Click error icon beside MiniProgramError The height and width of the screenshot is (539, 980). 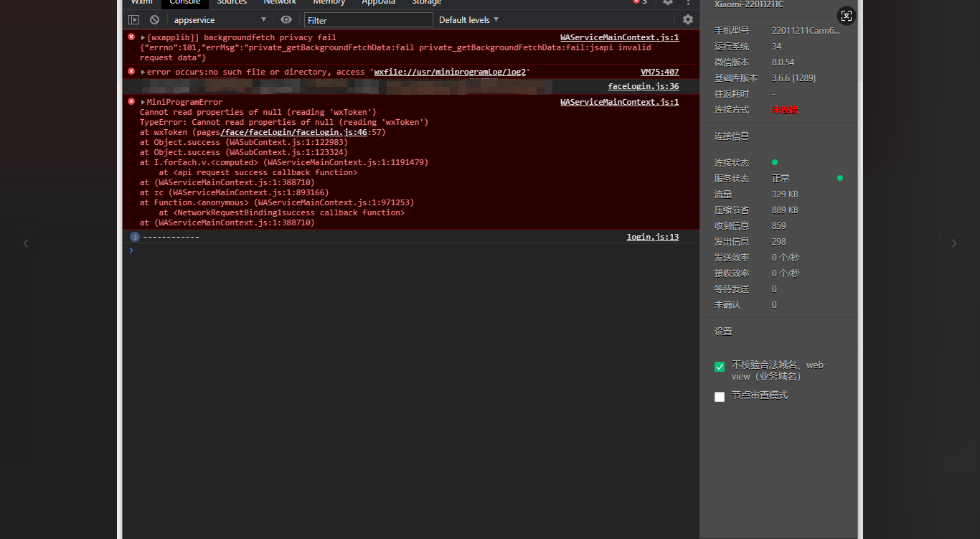point(131,101)
